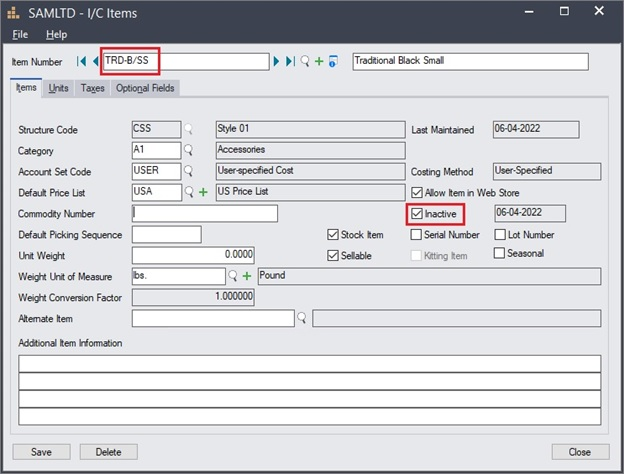Click the disabled Kitting Item checkbox
Image resolution: width=624 pixels, height=474 pixels.
(x=416, y=256)
